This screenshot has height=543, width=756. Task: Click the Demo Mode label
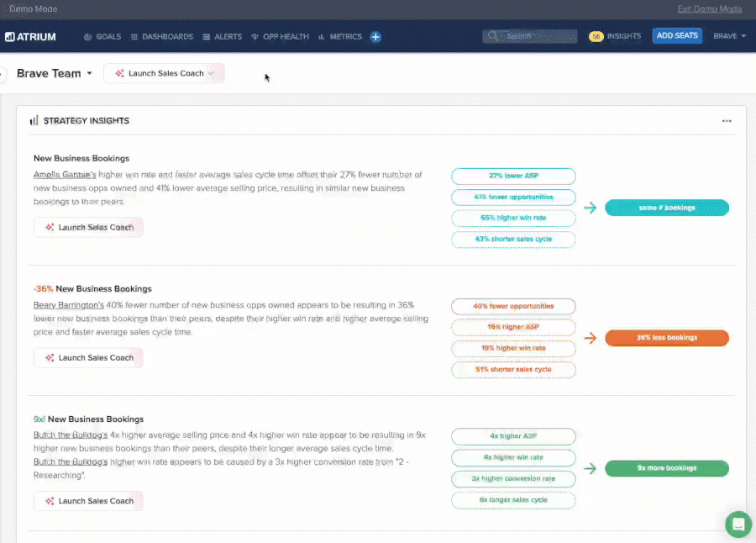click(x=34, y=8)
